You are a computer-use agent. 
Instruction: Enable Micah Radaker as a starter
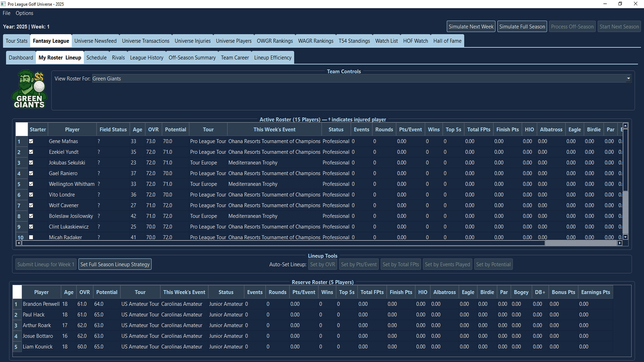31,237
